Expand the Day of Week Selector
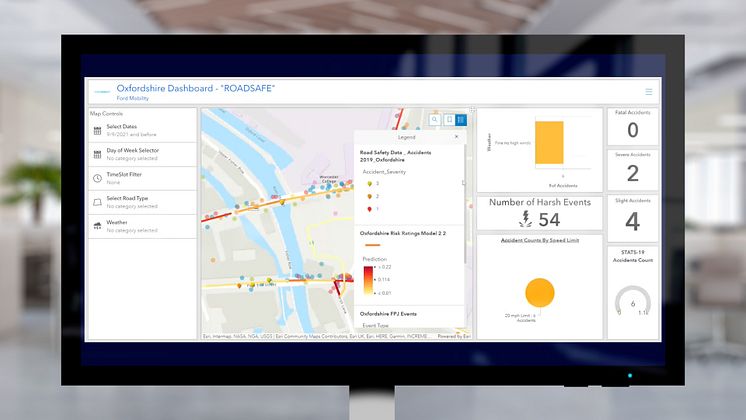 click(x=142, y=154)
